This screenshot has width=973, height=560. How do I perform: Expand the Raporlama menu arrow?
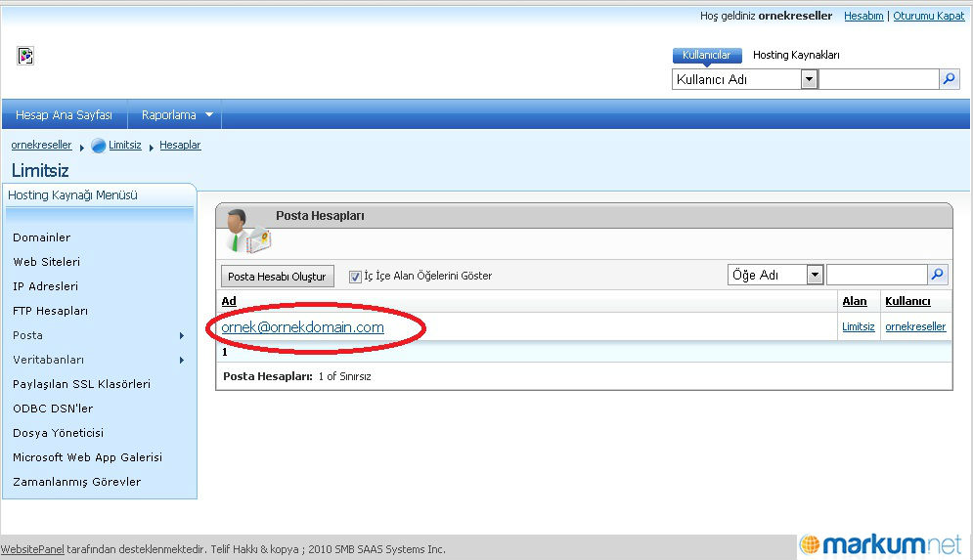[209, 114]
